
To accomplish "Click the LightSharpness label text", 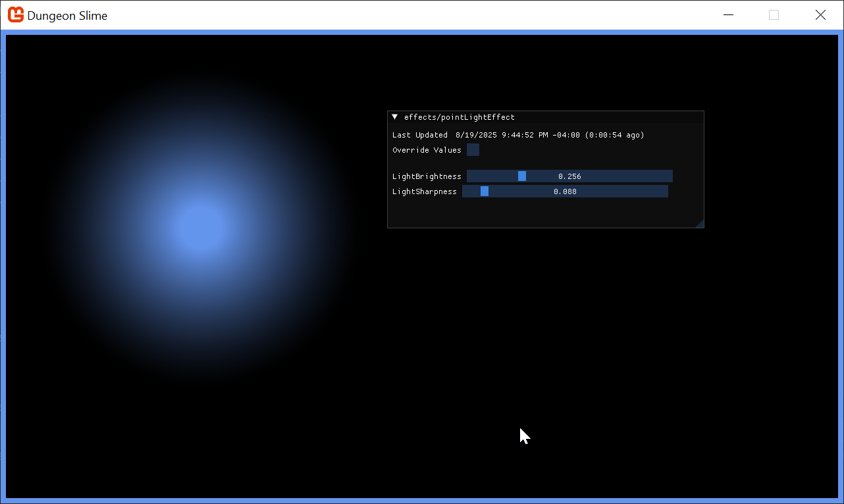I will coord(424,191).
